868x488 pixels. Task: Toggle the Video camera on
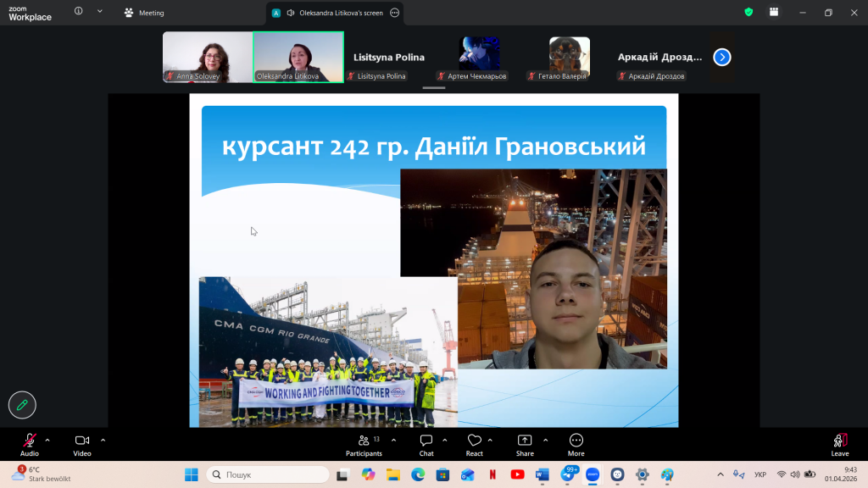pos(82,441)
